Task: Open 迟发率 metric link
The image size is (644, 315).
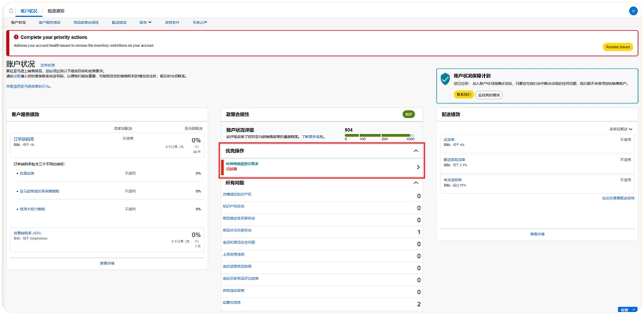Action: tap(449, 140)
